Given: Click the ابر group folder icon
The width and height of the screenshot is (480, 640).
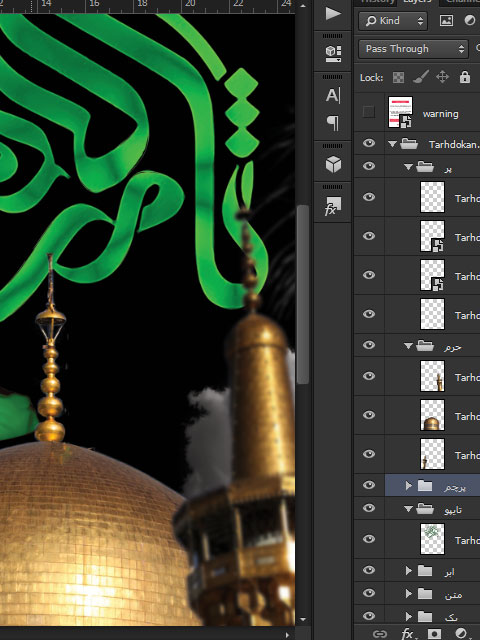Looking at the screenshot, I should pos(424,571).
